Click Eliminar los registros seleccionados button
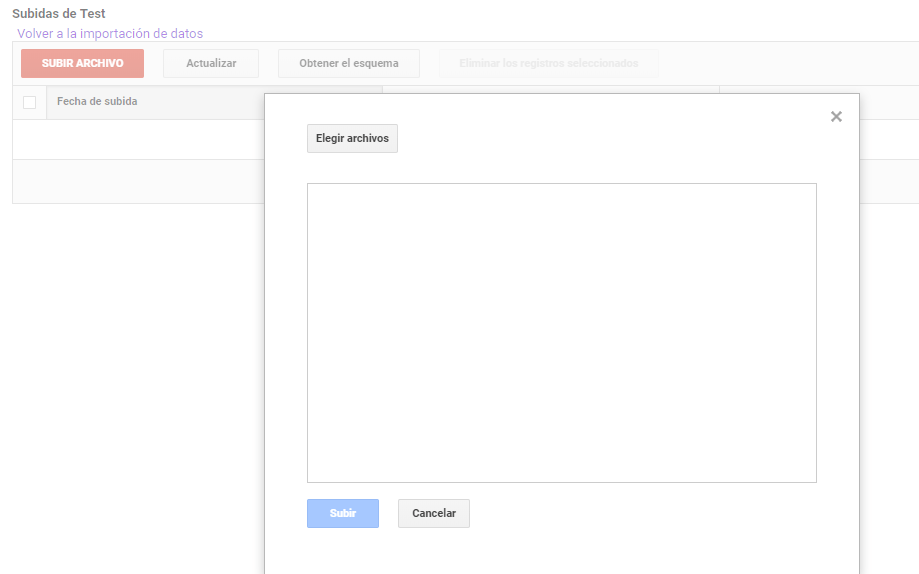 coord(549,63)
